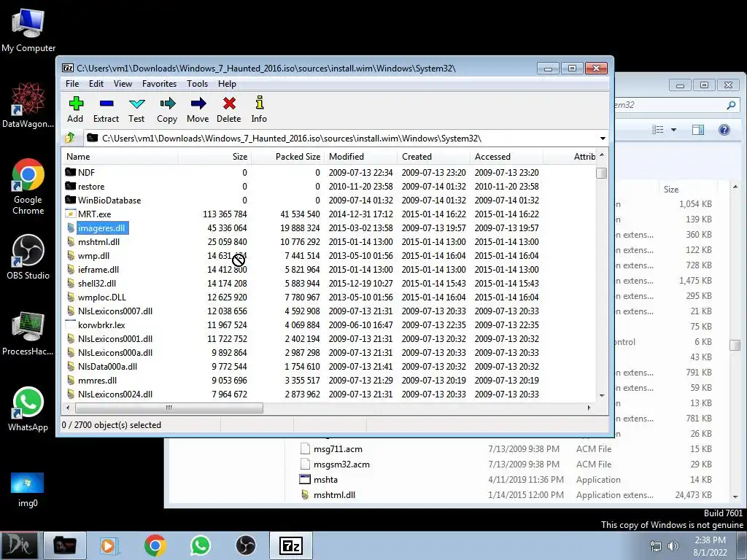Open the Help menu
747x560 pixels.
click(228, 84)
